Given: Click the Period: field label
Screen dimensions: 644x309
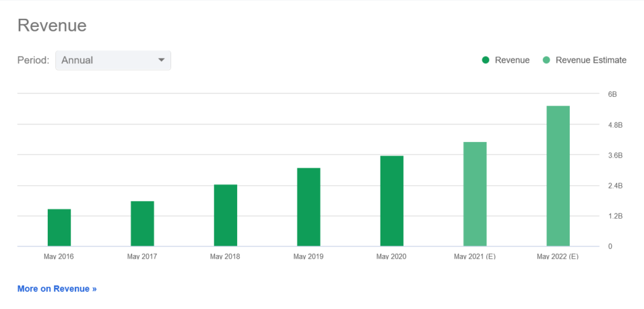Looking at the screenshot, I should (x=33, y=60).
